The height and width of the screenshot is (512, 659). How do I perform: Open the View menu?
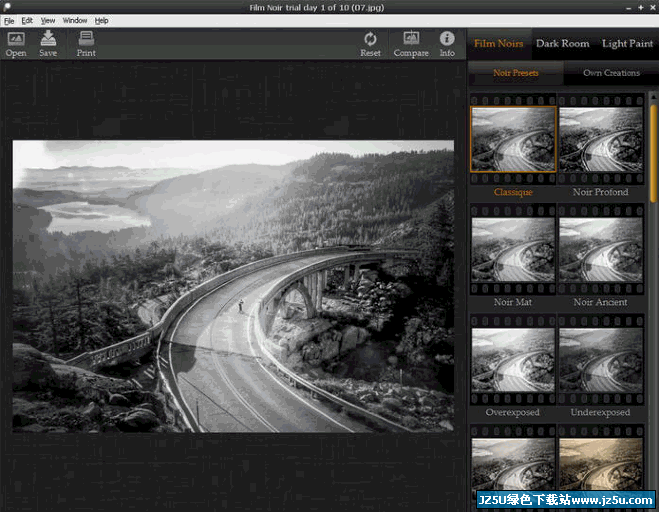48,21
